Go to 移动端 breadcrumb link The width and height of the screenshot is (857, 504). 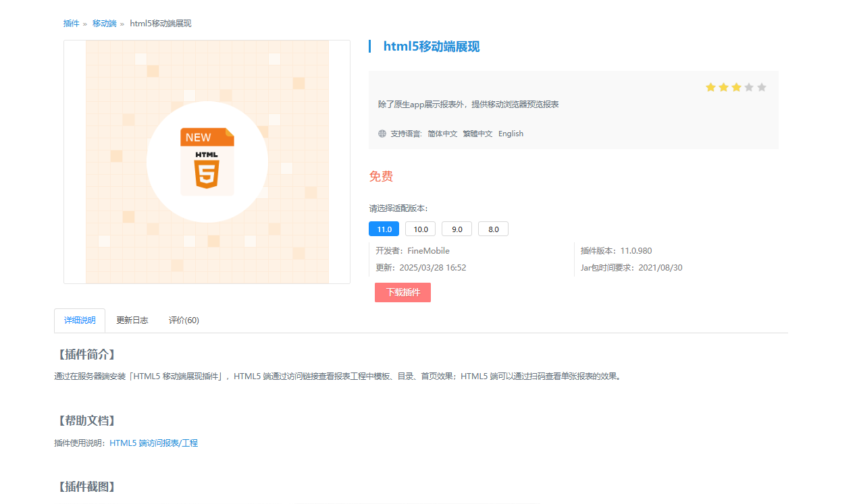point(104,24)
